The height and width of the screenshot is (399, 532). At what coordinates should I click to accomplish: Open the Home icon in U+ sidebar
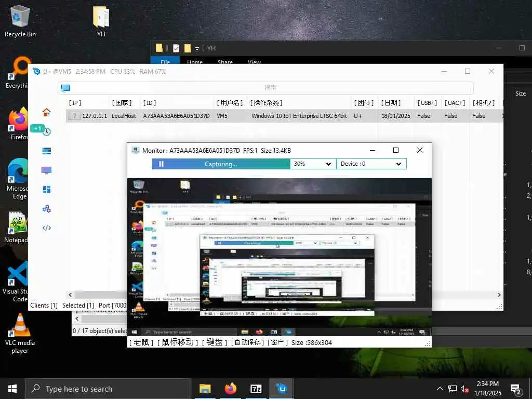(x=46, y=112)
